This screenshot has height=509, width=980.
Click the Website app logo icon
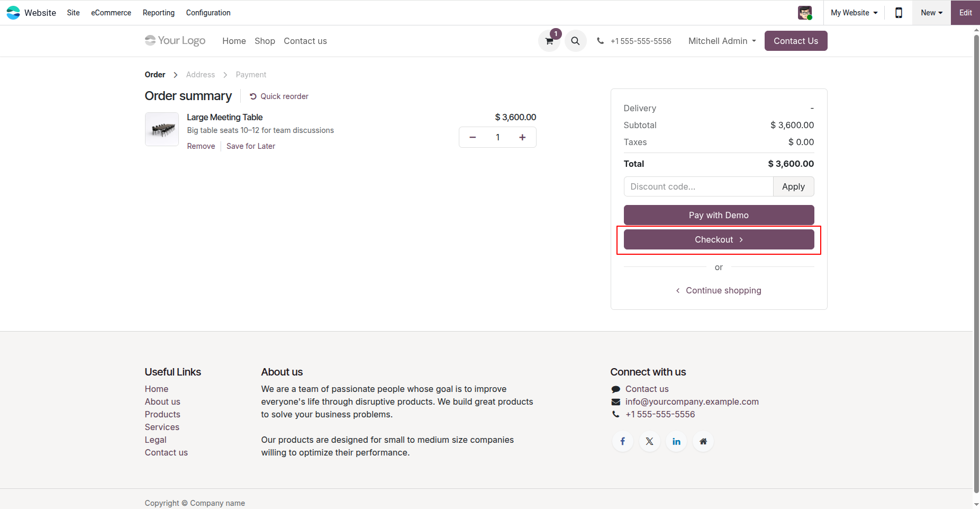point(13,12)
